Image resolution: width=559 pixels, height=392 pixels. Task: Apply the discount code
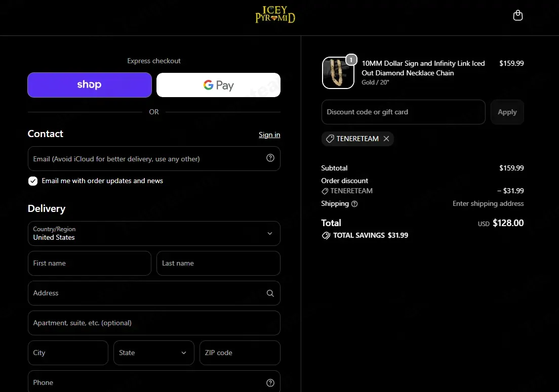point(507,112)
